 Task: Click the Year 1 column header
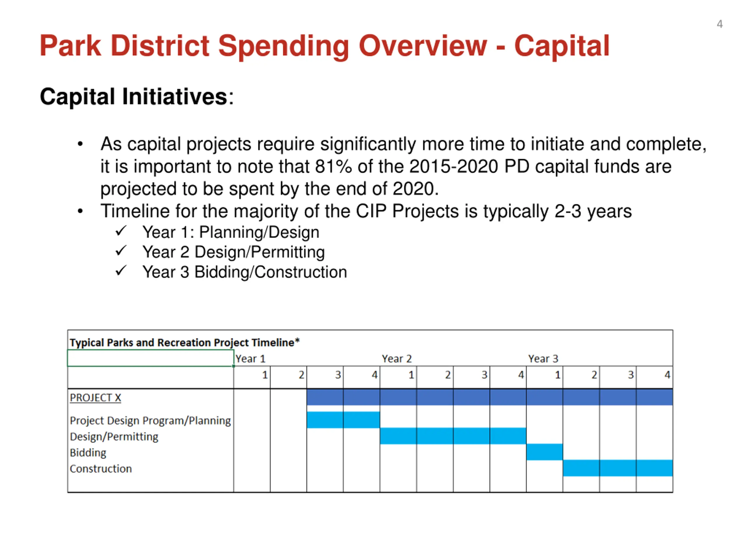click(x=251, y=358)
